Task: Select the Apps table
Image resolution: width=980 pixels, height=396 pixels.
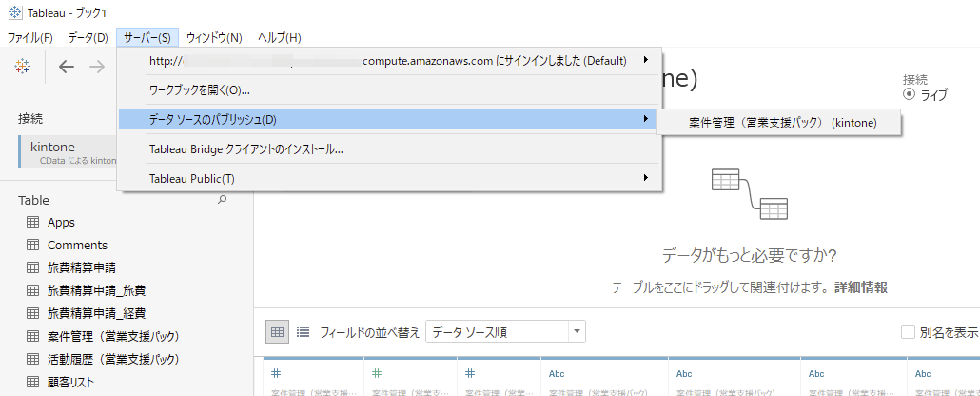Action: coord(61,222)
